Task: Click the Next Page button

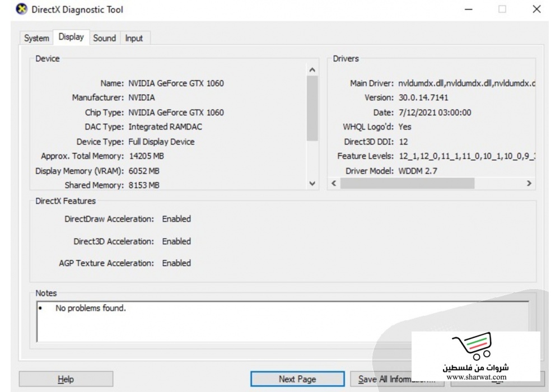Action: click(297, 379)
